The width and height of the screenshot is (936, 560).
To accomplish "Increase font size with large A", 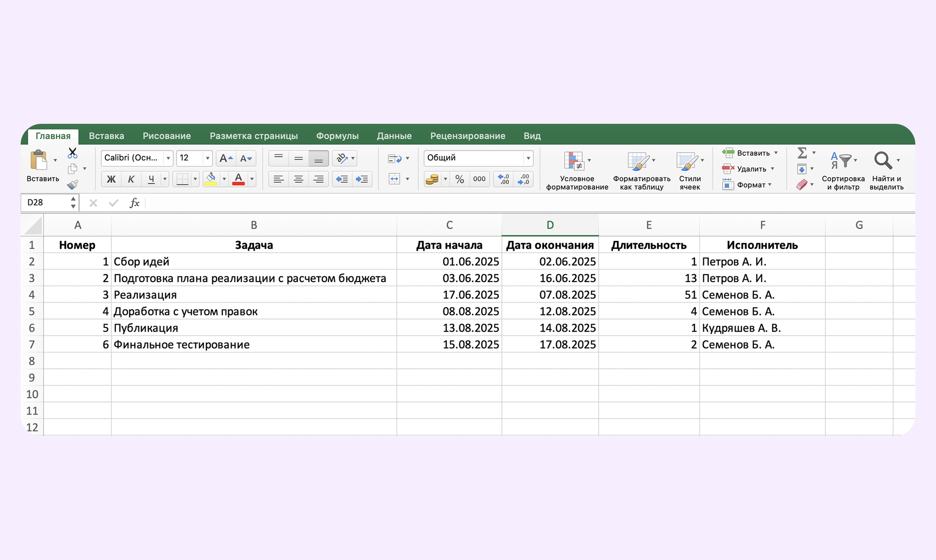I will [x=226, y=158].
